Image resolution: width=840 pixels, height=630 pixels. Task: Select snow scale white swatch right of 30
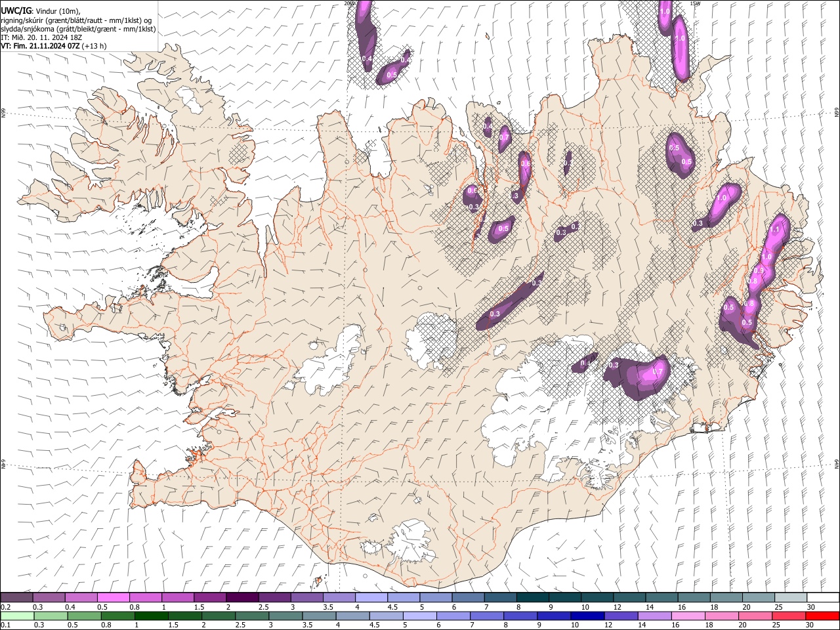tap(823, 598)
